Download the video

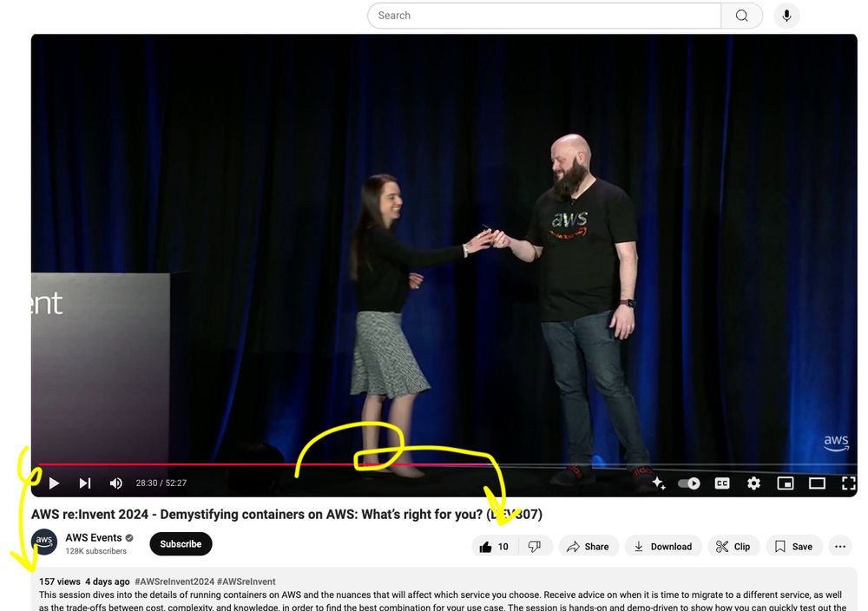click(663, 547)
